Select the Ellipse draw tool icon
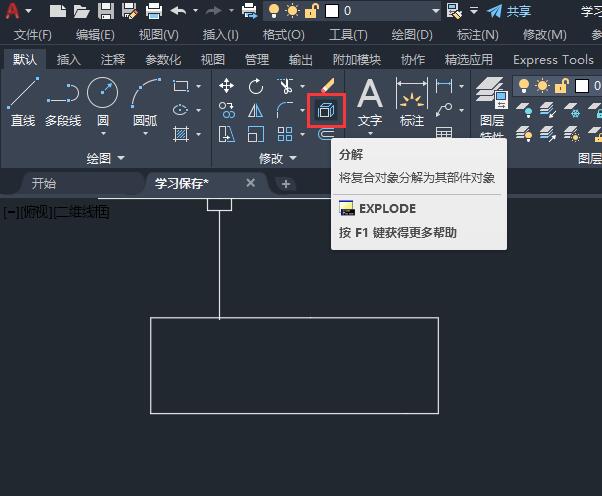The width and height of the screenshot is (602, 496). (x=180, y=110)
